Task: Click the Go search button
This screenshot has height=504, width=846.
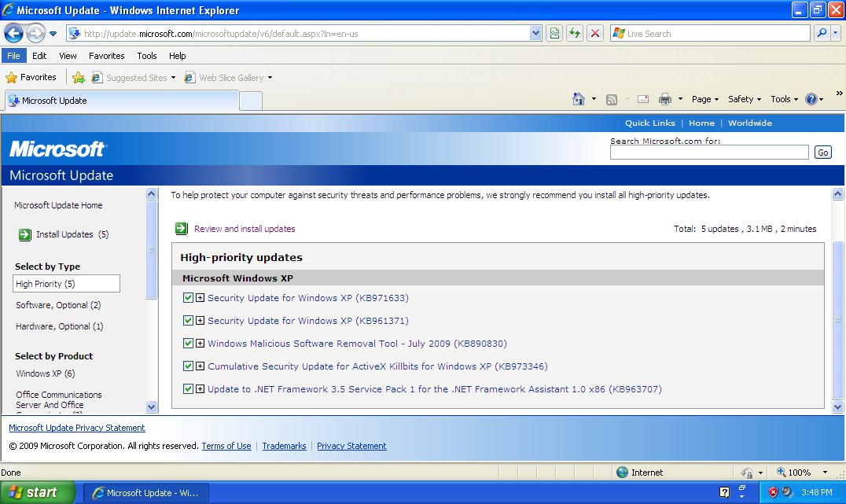Action: 822,153
